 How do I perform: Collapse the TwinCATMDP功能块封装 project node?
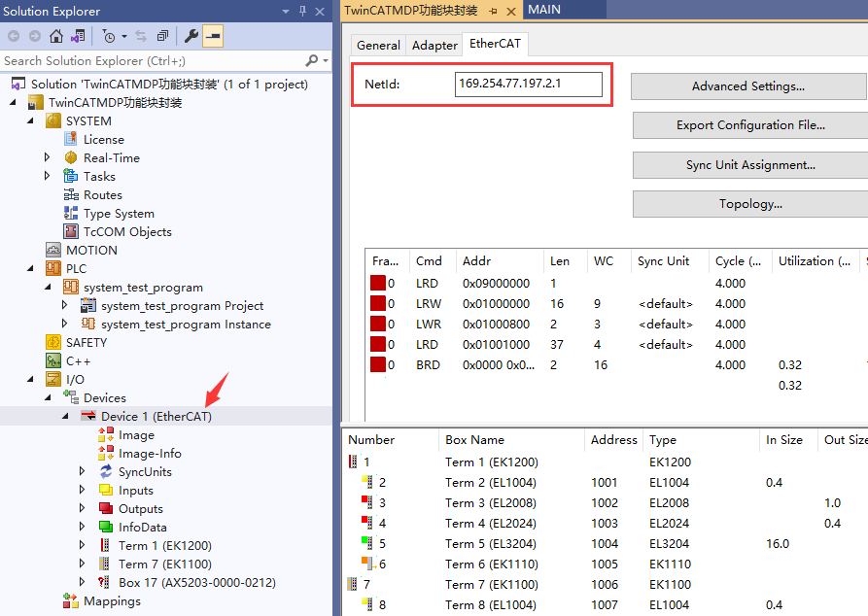(14, 102)
